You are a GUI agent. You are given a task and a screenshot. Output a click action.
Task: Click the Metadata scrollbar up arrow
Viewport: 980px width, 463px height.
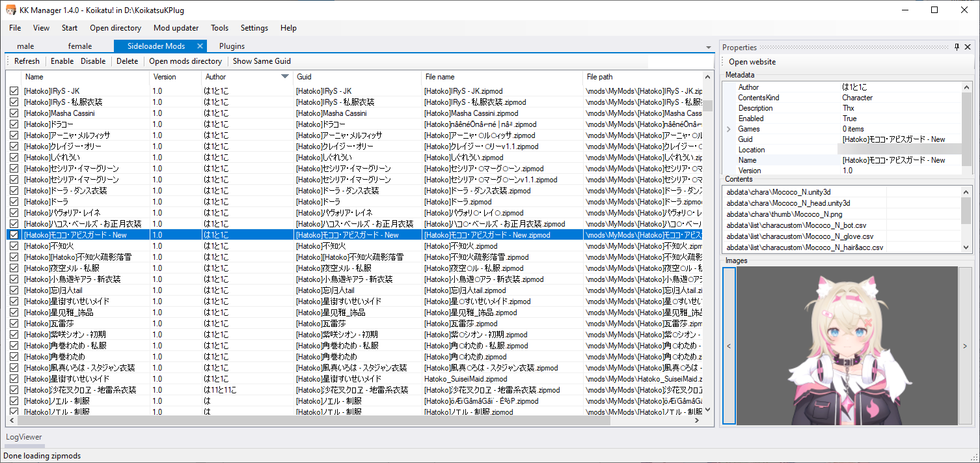(966, 87)
